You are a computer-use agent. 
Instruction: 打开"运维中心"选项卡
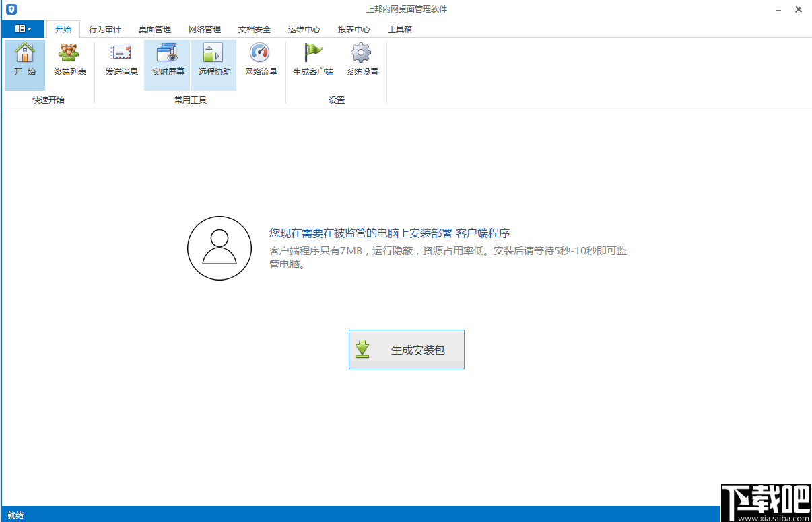(304, 29)
